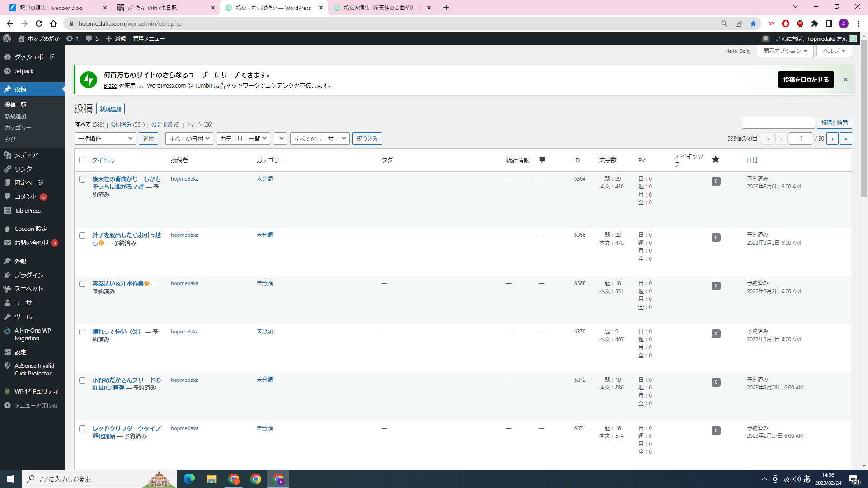The image size is (868, 488).
Task: Click the WordPress logo in admin bar
Action: (7, 38)
